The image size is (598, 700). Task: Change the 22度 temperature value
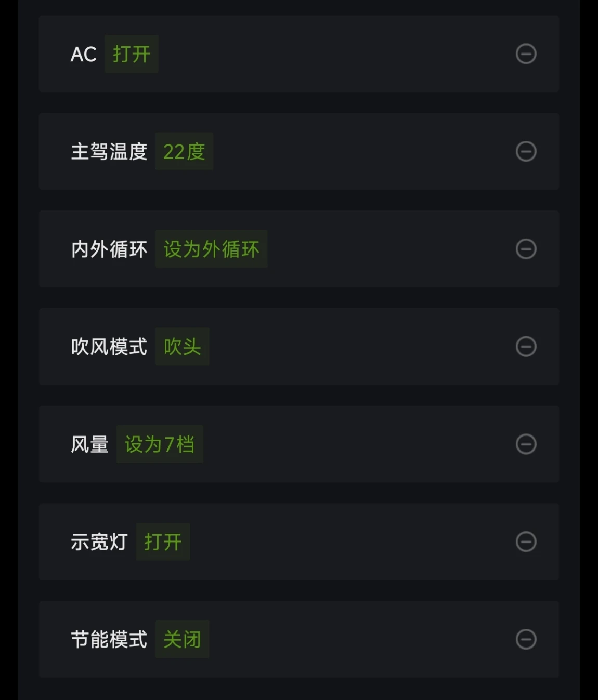[184, 152]
